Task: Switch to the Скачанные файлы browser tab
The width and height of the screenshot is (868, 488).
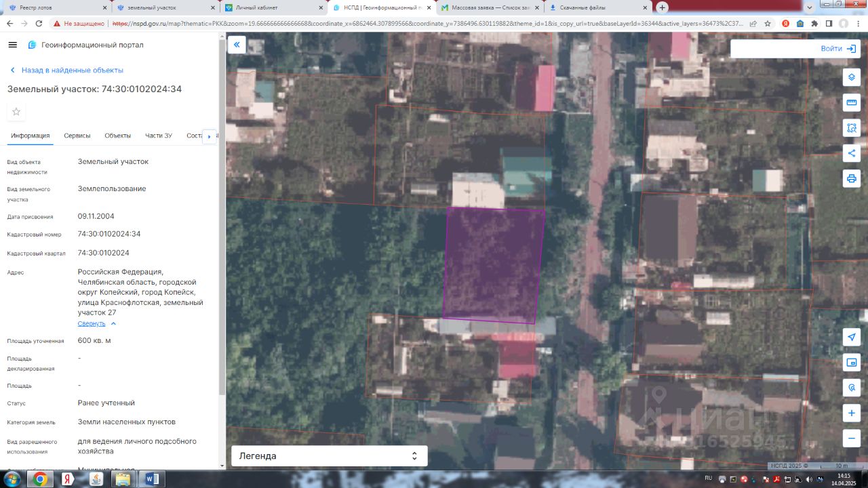Action: (599, 7)
